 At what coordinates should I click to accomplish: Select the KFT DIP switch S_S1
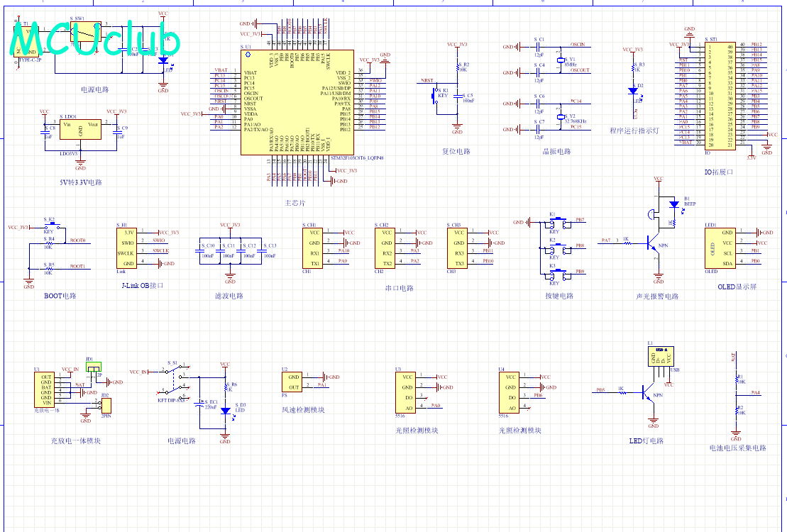click(172, 381)
